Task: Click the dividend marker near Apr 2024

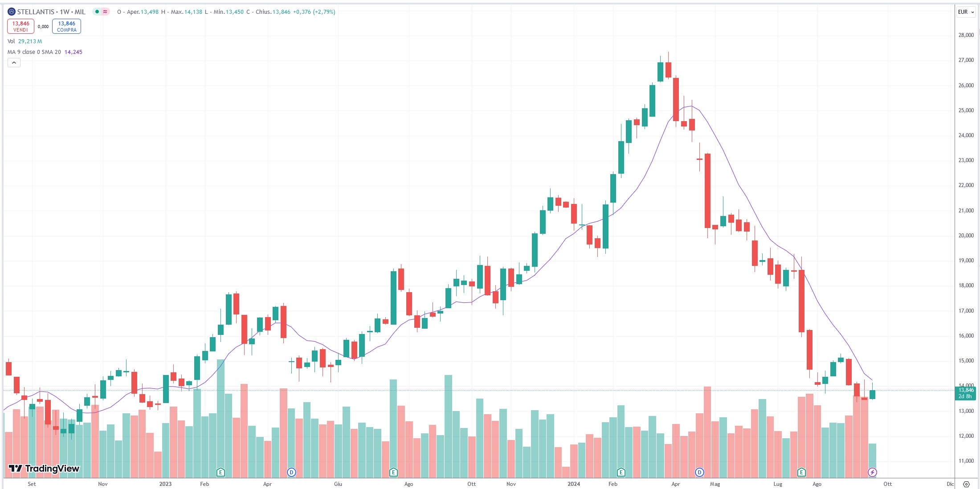Action: (699, 472)
